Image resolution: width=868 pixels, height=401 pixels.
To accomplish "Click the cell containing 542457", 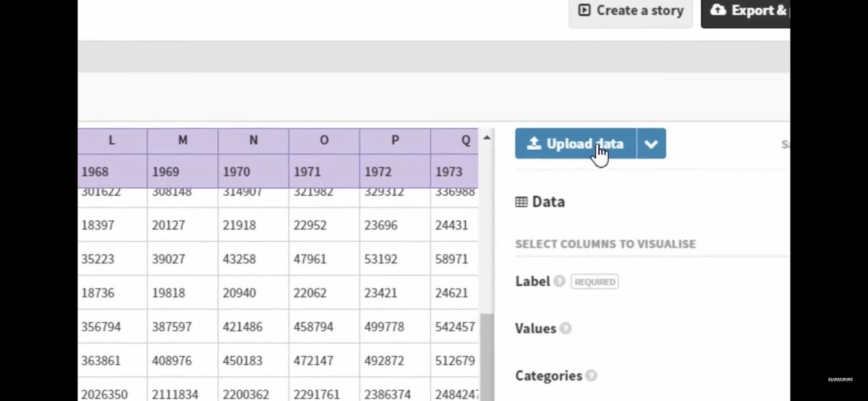I will 455,326.
